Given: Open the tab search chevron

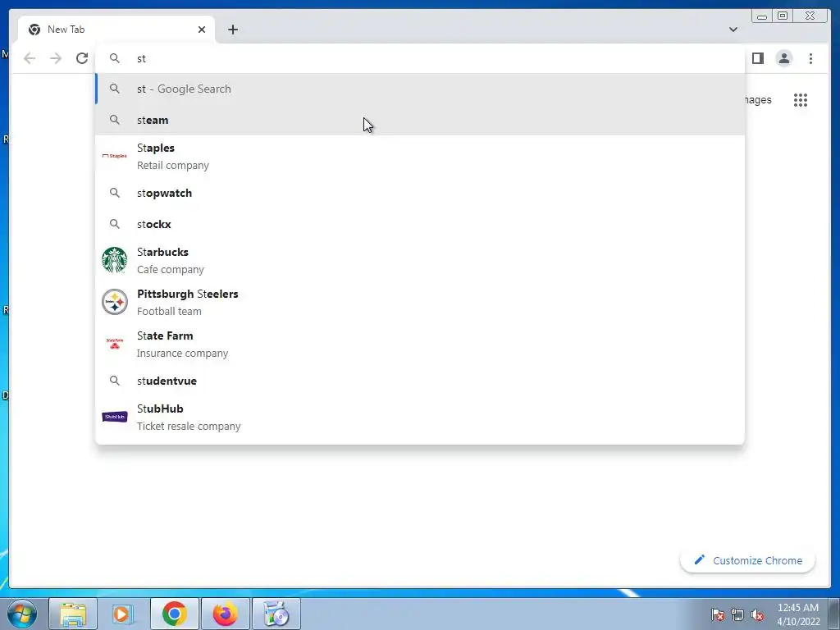Looking at the screenshot, I should tap(733, 30).
